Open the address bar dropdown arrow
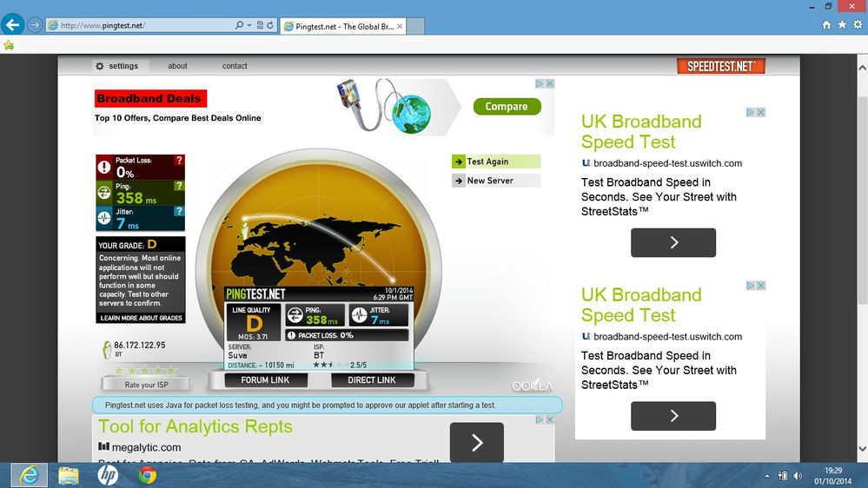This screenshot has width=868, height=488. point(249,25)
